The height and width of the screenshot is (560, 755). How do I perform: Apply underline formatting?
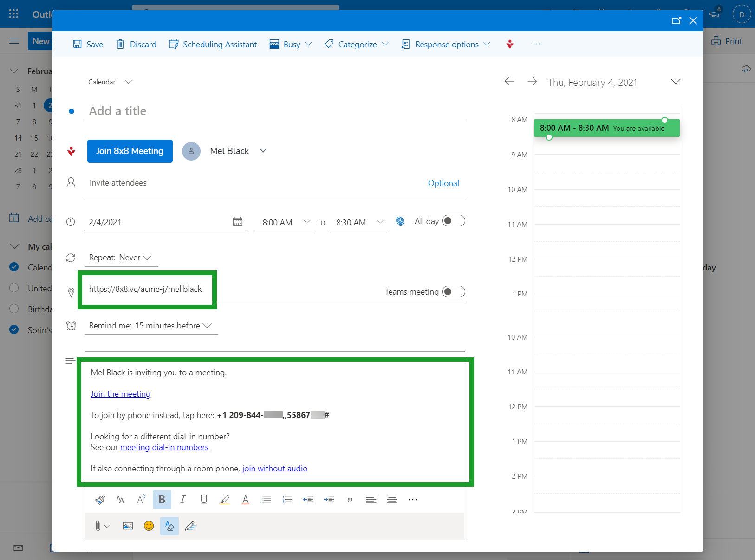(x=204, y=500)
